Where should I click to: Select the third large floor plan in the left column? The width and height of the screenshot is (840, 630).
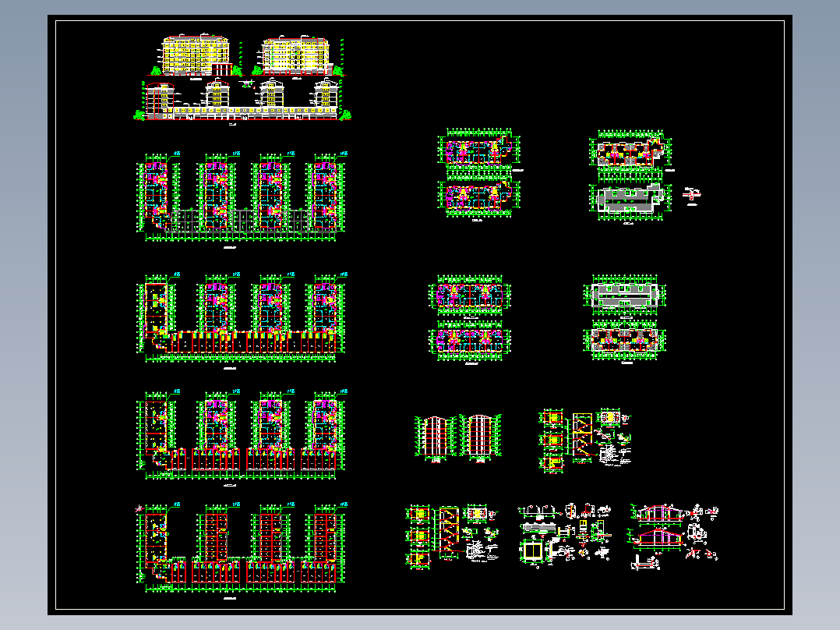241,435
